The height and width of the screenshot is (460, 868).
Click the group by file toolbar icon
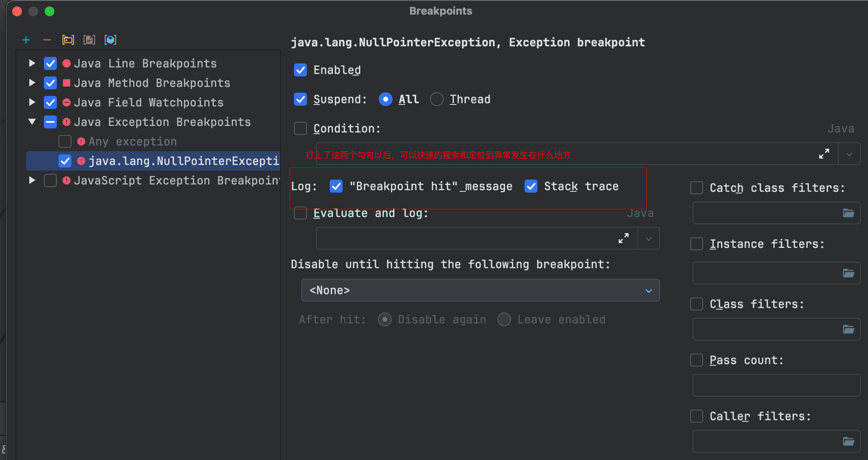pos(89,40)
